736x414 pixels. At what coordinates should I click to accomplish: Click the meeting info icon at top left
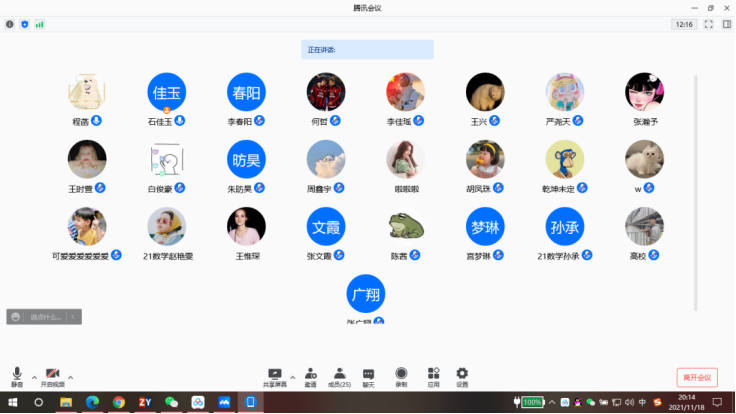point(10,24)
